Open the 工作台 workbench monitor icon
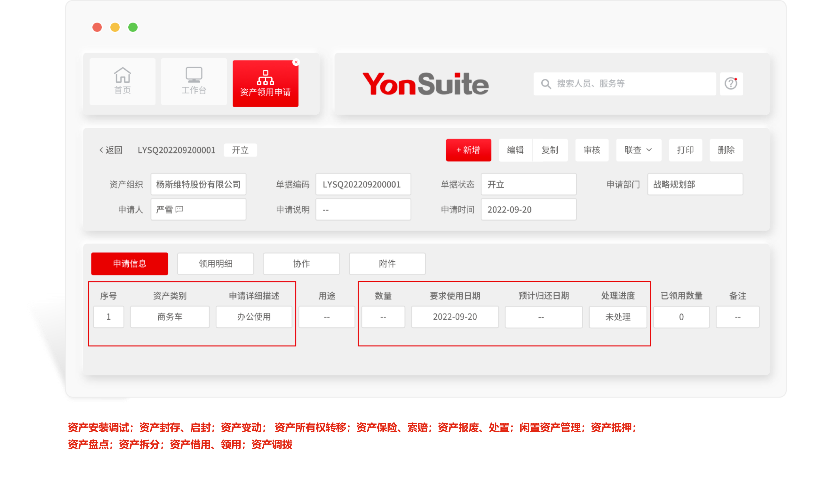 tap(194, 75)
